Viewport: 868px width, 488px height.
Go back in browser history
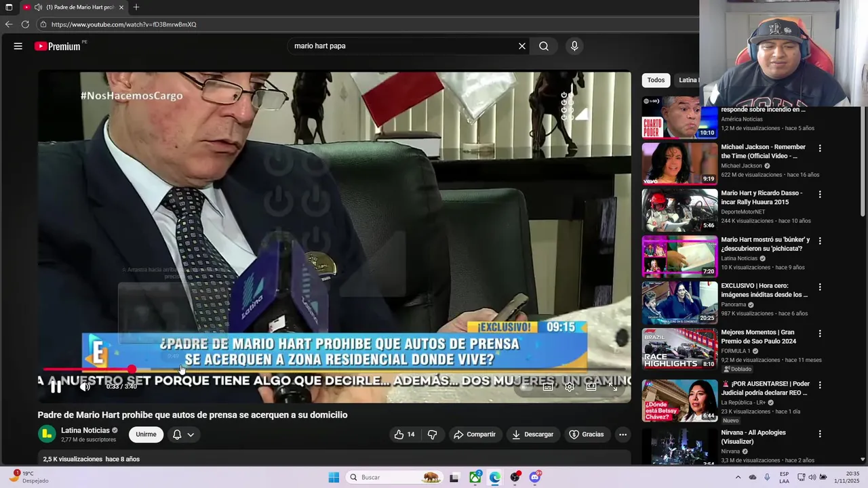pyautogui.click(x=9, y=24)
